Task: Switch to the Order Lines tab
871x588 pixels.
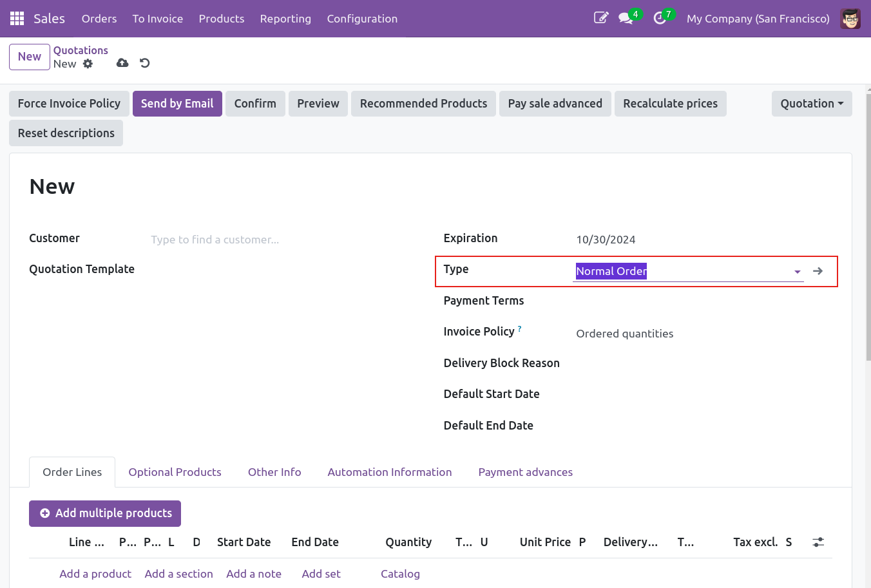Action: pyautogui.click(x=72, y=472)
